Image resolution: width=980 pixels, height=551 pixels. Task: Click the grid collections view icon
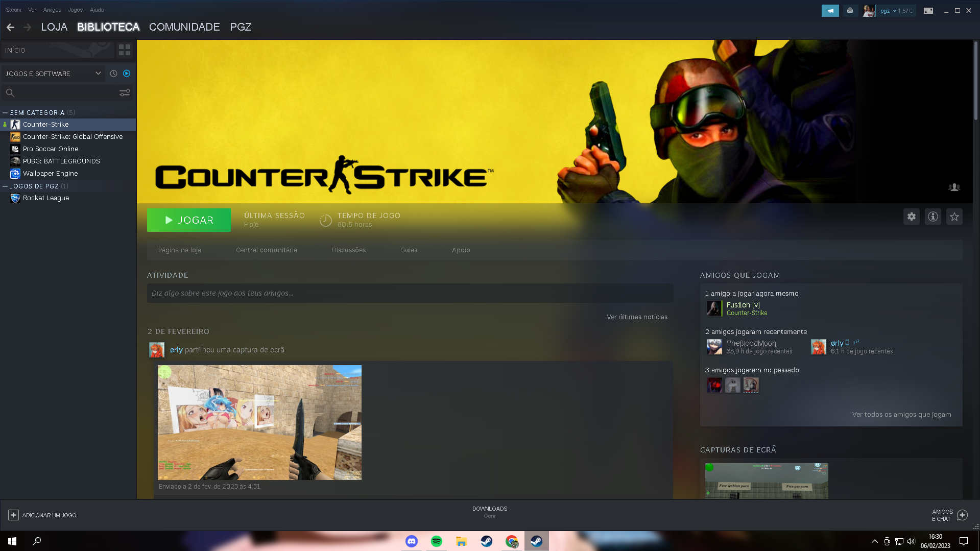124,50
